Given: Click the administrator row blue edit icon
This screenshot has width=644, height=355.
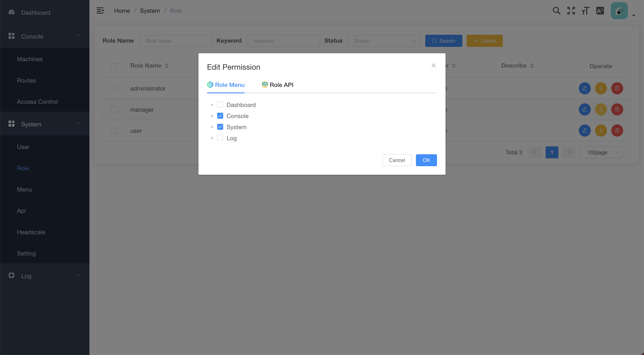Looking at the screenshot, I should tap(585, 88).
